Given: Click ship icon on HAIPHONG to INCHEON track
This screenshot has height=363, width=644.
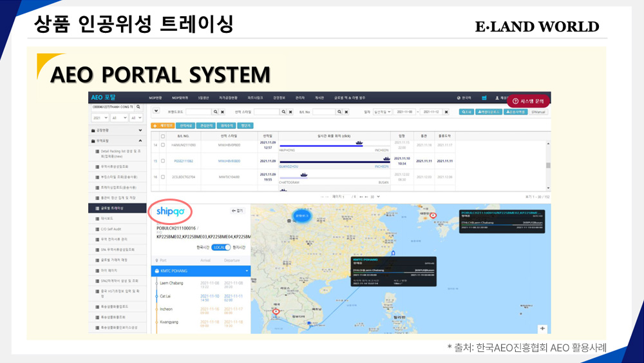Looking at the screenshot, I should click(359, 142).
